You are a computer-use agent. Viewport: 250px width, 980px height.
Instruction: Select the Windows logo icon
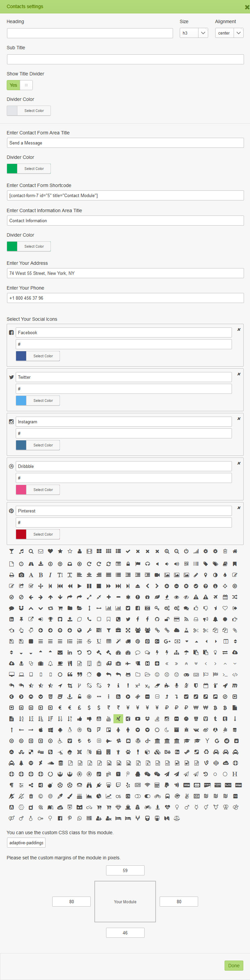[50, 730]
